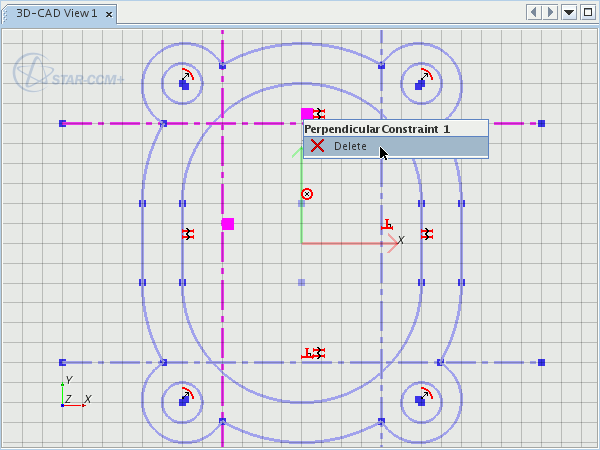Select the red fixed-point constraint circle icon
The image size is (600, 450).
(x=307, y=194)
